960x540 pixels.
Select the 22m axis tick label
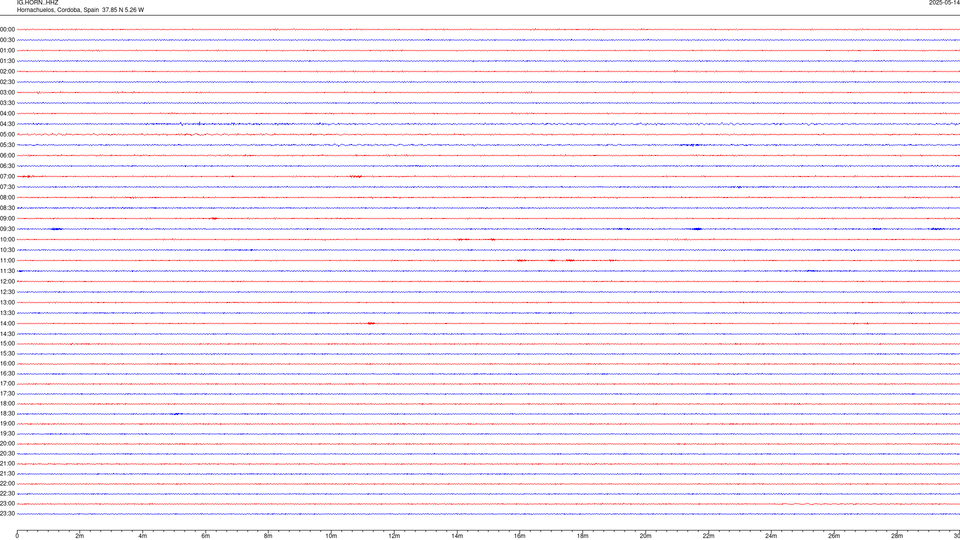(708, 536)
